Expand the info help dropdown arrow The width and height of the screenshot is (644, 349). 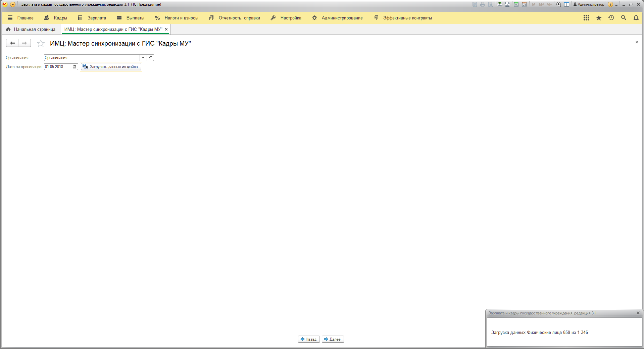(x=616, y=5)
